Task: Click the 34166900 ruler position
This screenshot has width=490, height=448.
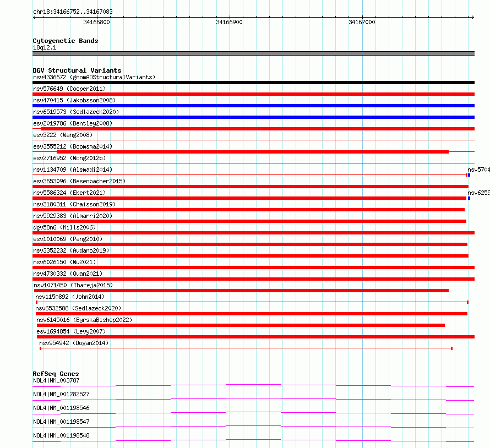Action: [x=229, y=22]
